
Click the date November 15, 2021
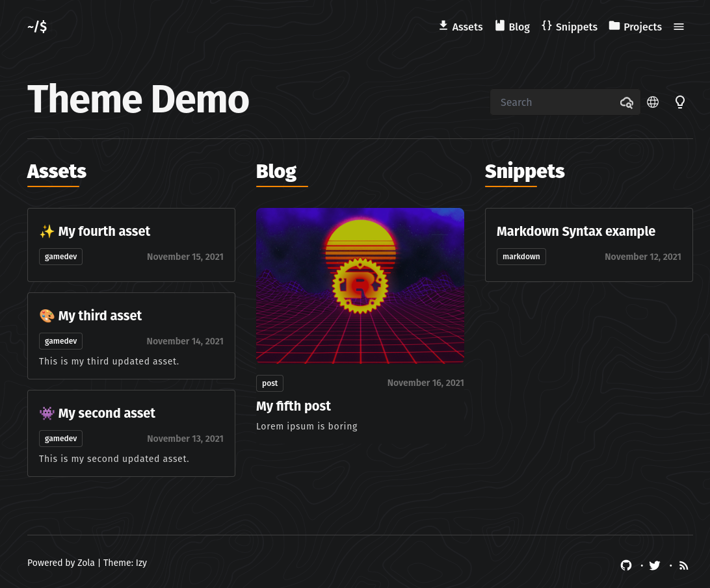point(185,257)
